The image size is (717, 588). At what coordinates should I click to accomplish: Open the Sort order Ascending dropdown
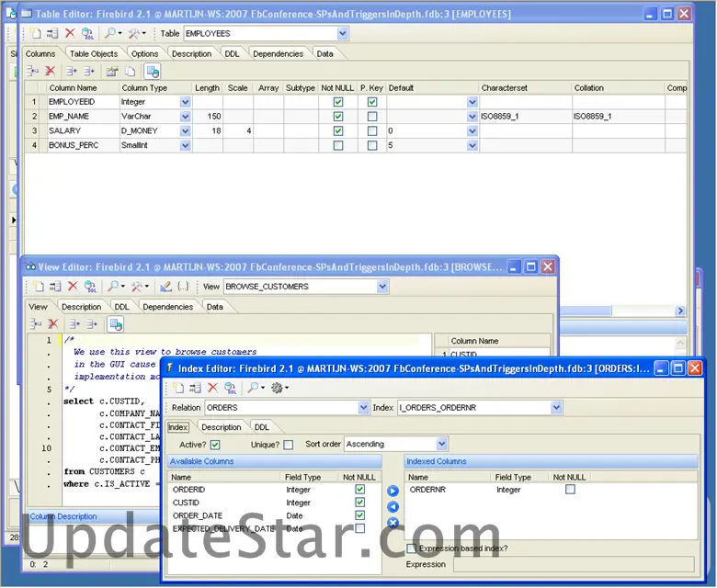pyautogui.click(x=441, y=444)
